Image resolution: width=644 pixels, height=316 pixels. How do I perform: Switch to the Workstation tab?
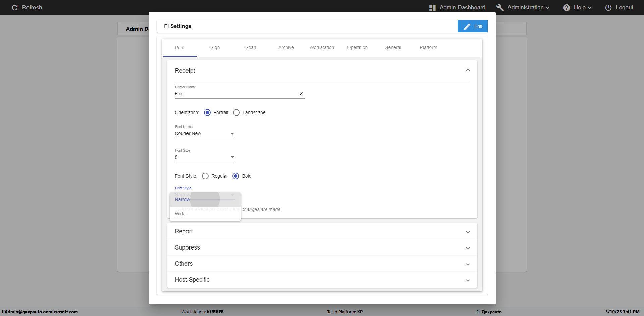[322, 47]
